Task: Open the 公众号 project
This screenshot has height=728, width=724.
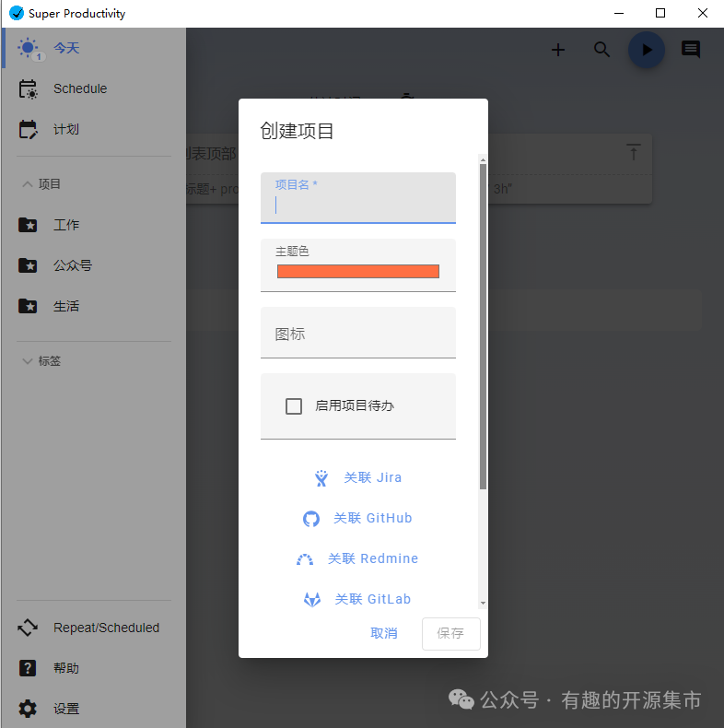Action: [93, 265]
